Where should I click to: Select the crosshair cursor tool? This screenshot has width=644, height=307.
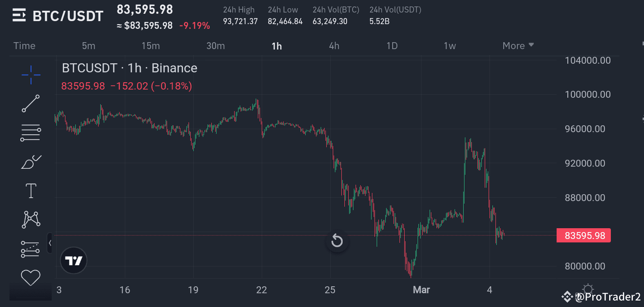click(x=31, y=75)
